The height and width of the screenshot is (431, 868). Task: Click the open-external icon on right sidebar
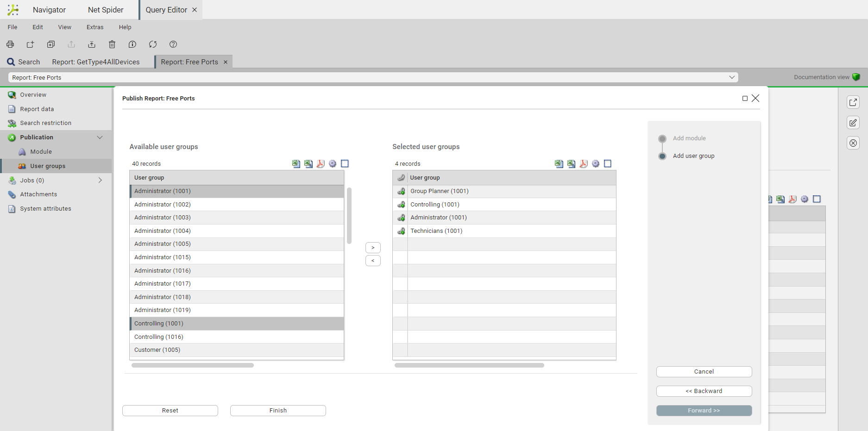853,102
